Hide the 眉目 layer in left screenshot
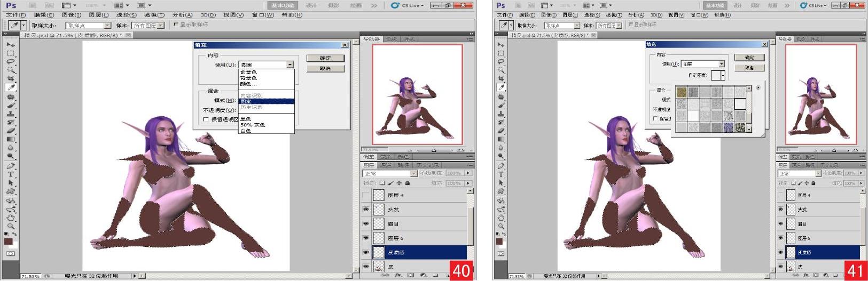The width and height of the screenshot is (868, 281). 366,224
